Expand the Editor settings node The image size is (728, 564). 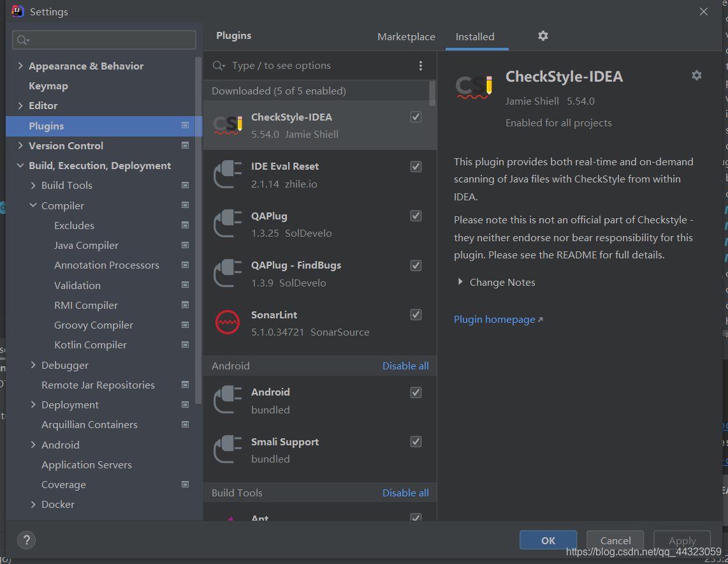click(20, 105)
